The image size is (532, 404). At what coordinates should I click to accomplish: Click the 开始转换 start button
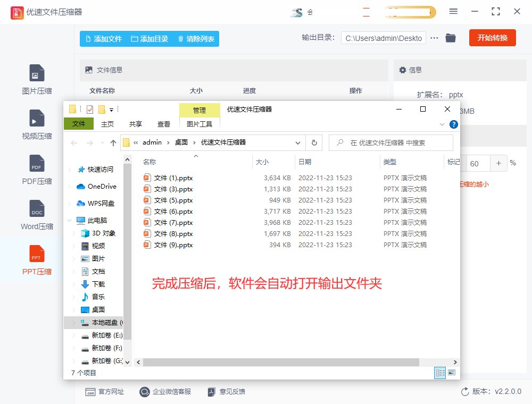(492, 38)
